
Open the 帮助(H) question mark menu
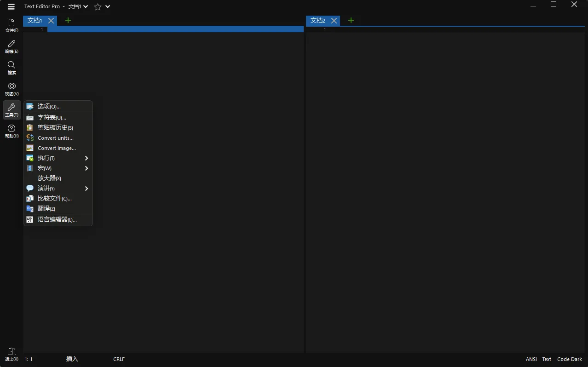12,132
